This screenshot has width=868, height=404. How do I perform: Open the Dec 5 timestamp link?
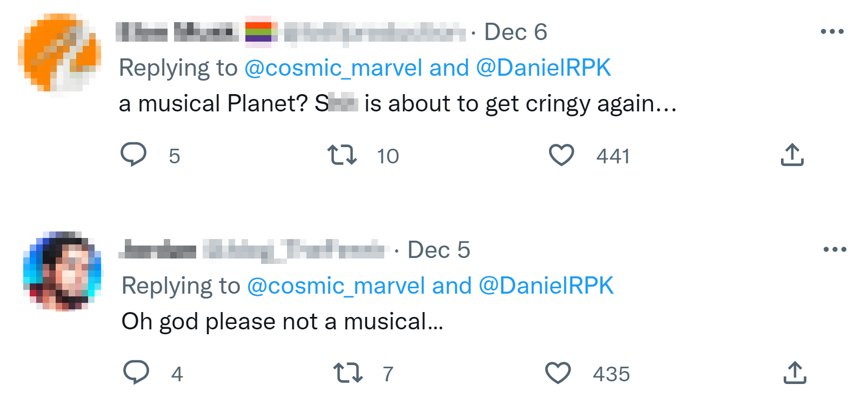438,250
